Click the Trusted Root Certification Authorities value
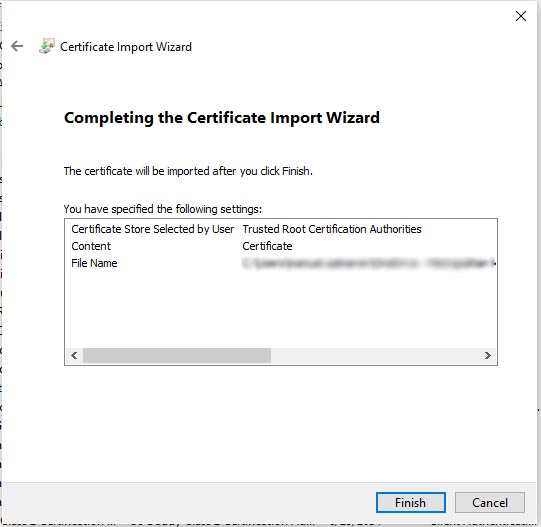The width and height of the screenshot is (541, 527). (x=332, y=229)
